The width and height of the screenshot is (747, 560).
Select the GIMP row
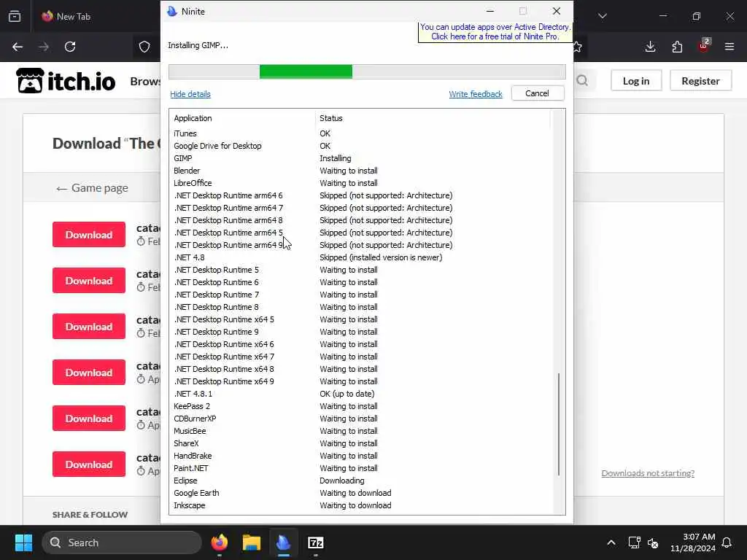[361, 158]
